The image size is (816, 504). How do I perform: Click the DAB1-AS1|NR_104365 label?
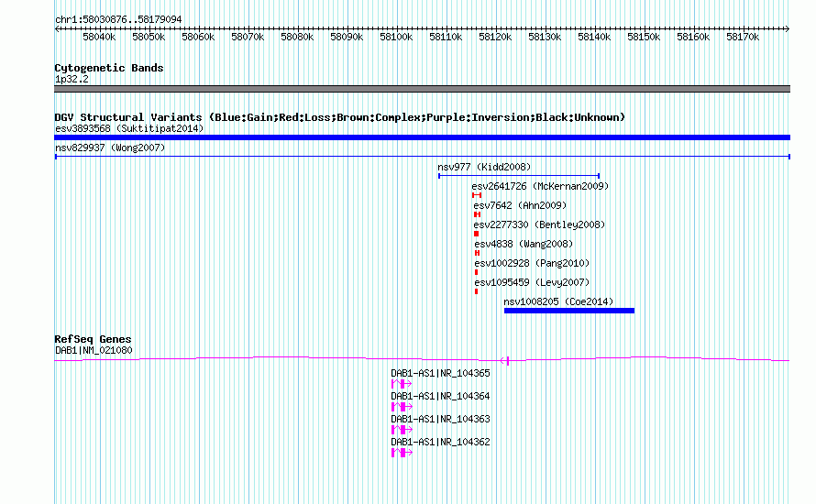point(440,374)
